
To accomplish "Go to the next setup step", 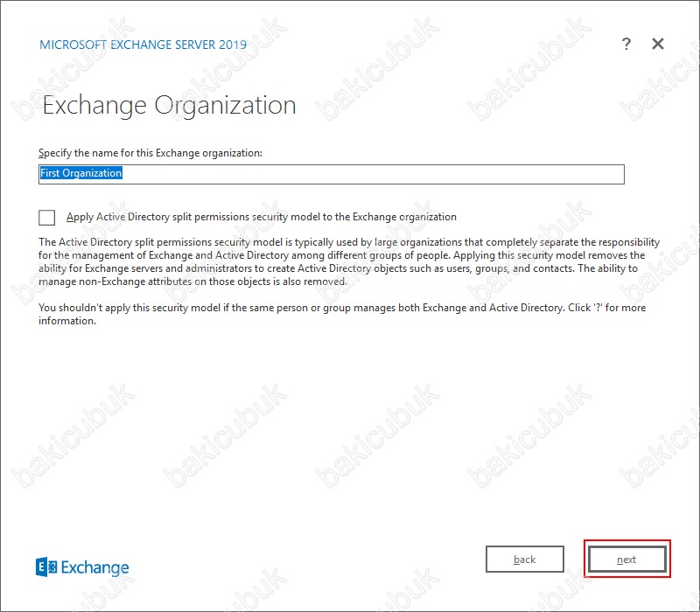I will pos(626,559).
